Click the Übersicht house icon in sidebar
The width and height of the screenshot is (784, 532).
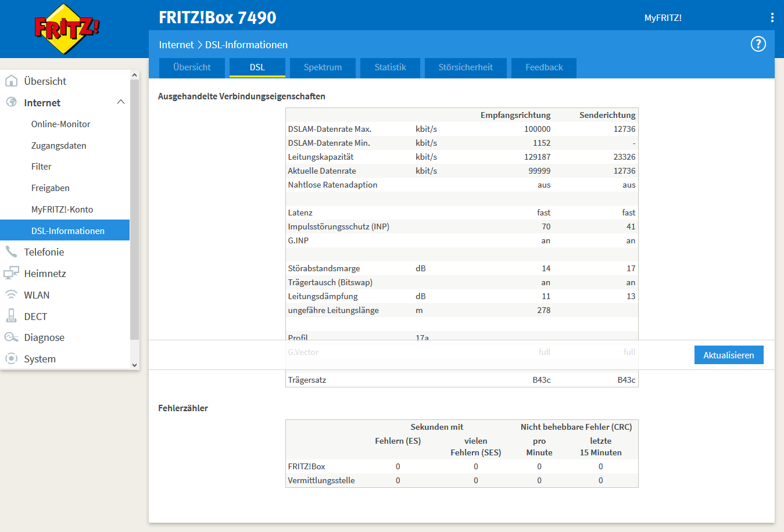coord(11,81)
